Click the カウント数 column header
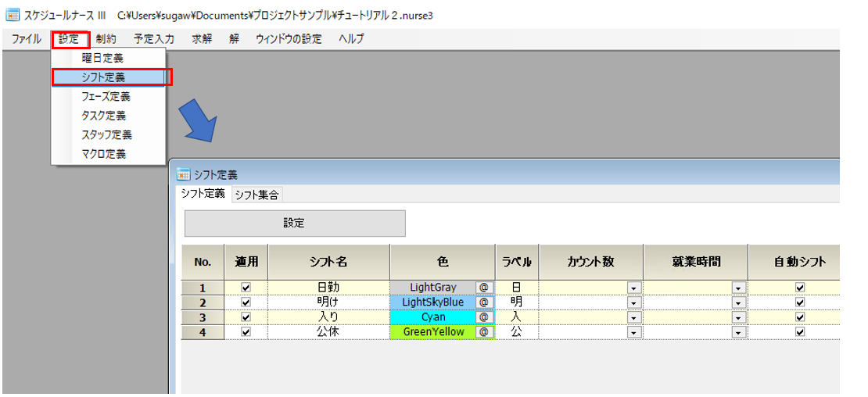Screen dimensions: 868x397 click(591, 262)
